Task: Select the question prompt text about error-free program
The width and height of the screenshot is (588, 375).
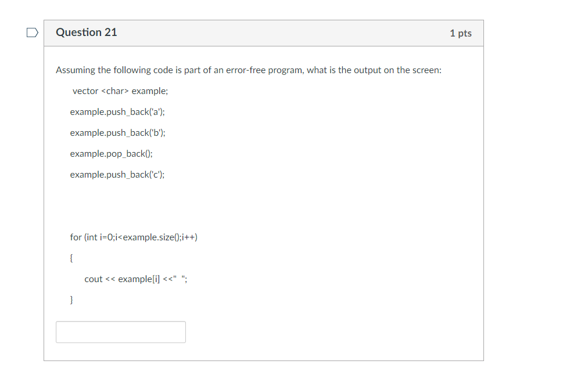Action: pyautogui.click(x=248, y=70)
